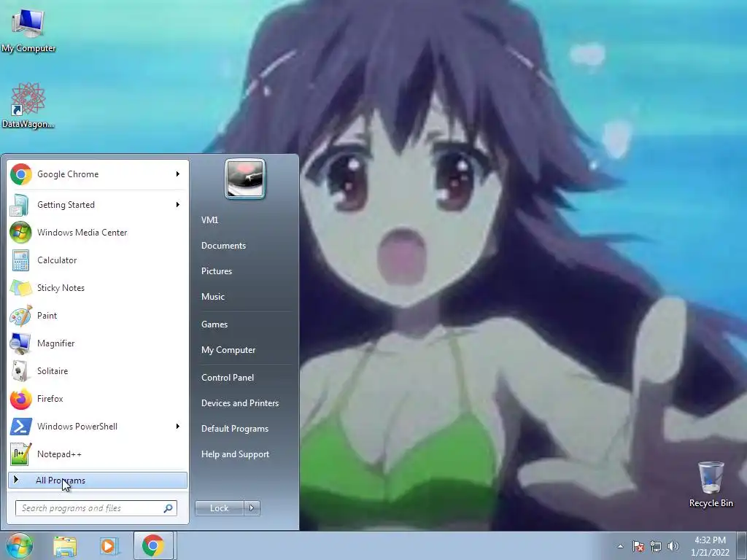Viewport: 747px width, 560px height.
Task: Click the Windows Start orb
Action: click(20, 545)
